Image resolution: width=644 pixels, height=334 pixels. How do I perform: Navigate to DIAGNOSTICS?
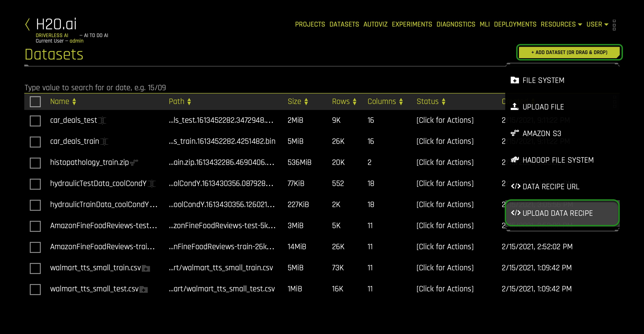pyautogui.click(x=456, y=24)
